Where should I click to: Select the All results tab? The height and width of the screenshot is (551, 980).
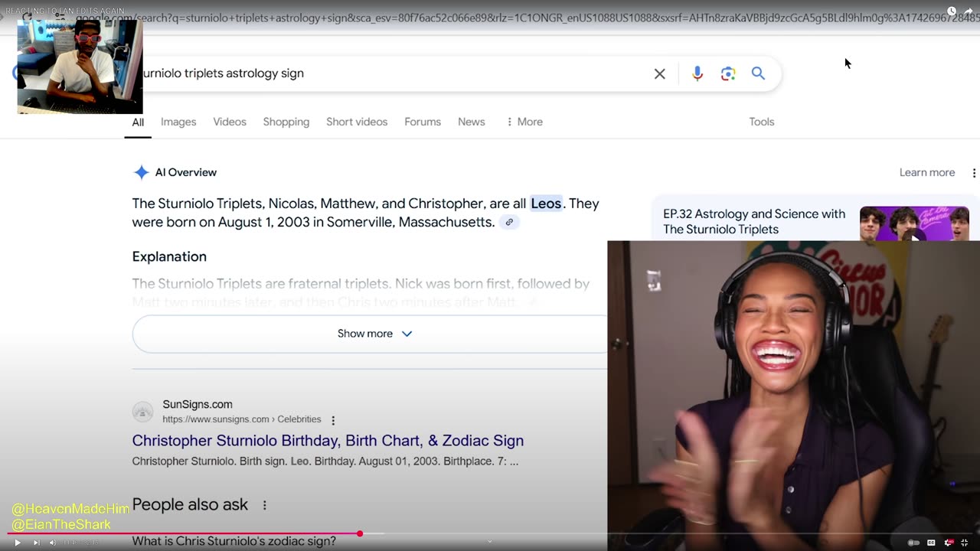138,122
